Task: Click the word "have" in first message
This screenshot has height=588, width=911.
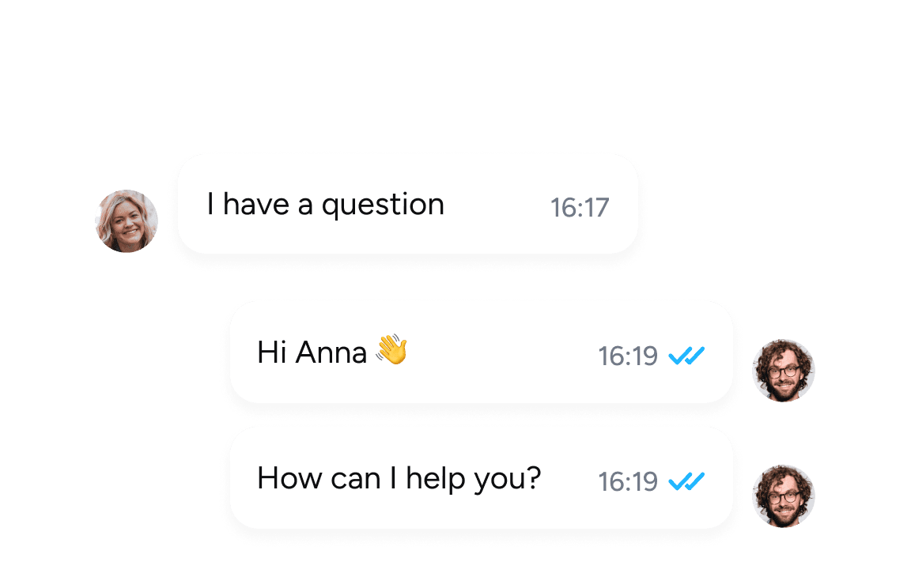Action: click(255, 205)
